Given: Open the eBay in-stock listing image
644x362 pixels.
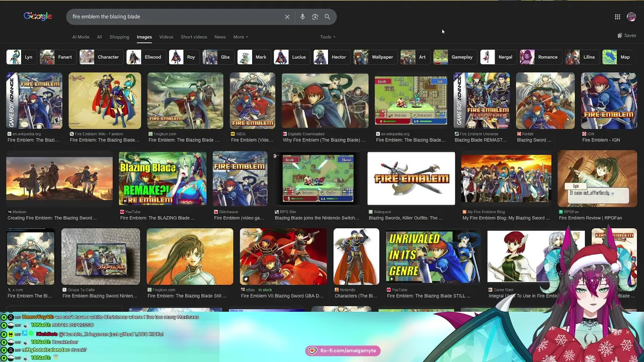Looking at the screenshot, I should [x=283, y=256].
